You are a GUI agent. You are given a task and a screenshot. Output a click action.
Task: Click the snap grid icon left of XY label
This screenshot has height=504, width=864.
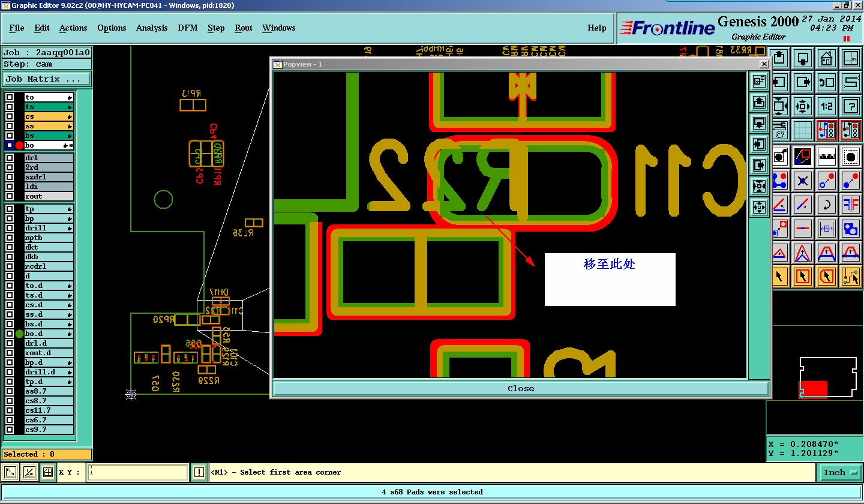[x=48, y=472]
